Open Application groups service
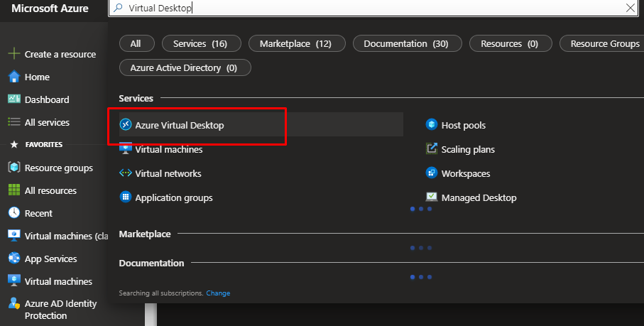This screenshot has height=326, width=644. point(173,197)
